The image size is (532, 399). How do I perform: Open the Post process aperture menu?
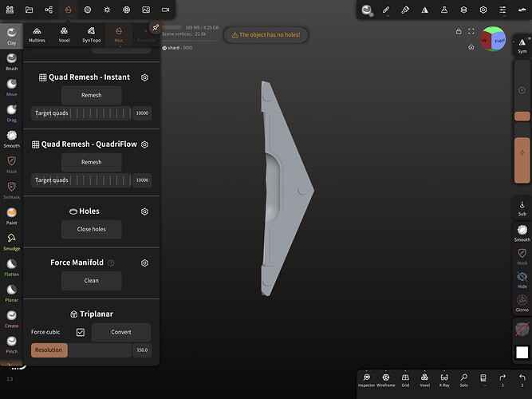[x=127, y=10]
